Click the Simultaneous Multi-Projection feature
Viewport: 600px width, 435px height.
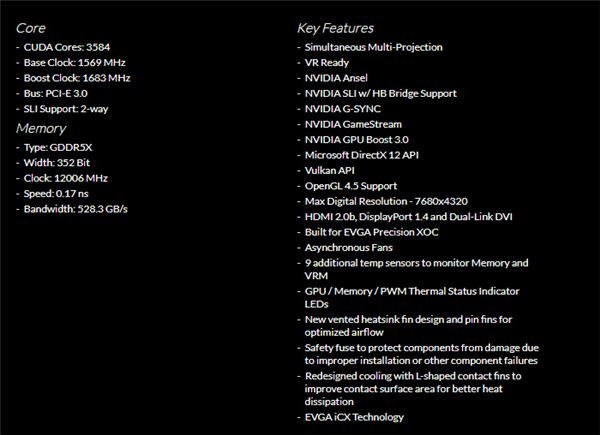tap(375, 47)
